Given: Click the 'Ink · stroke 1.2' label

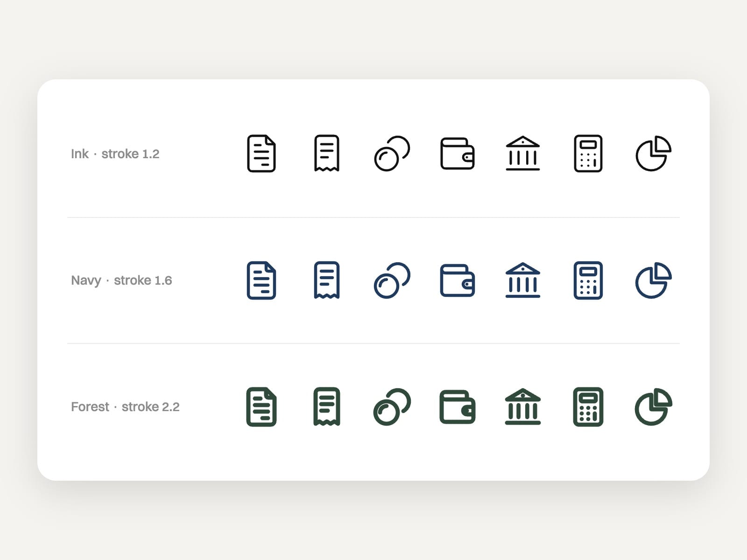Looking at the screenshot, I should tap(115, 154).
